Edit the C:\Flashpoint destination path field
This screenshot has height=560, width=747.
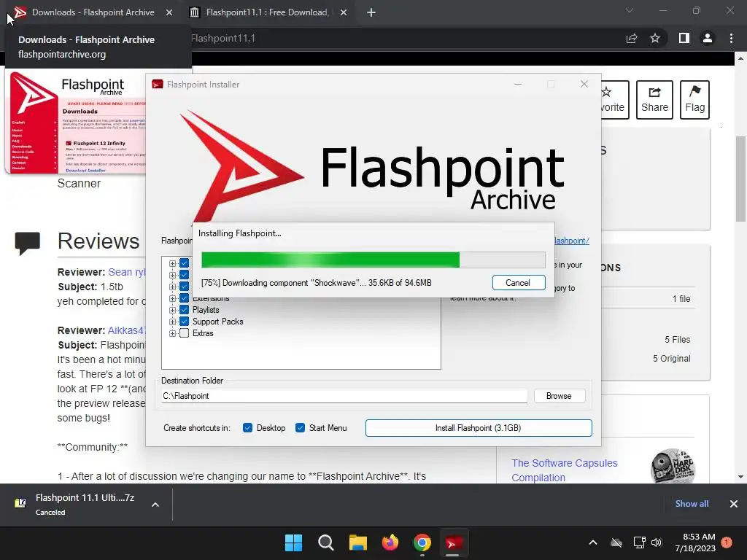point(344,396)
